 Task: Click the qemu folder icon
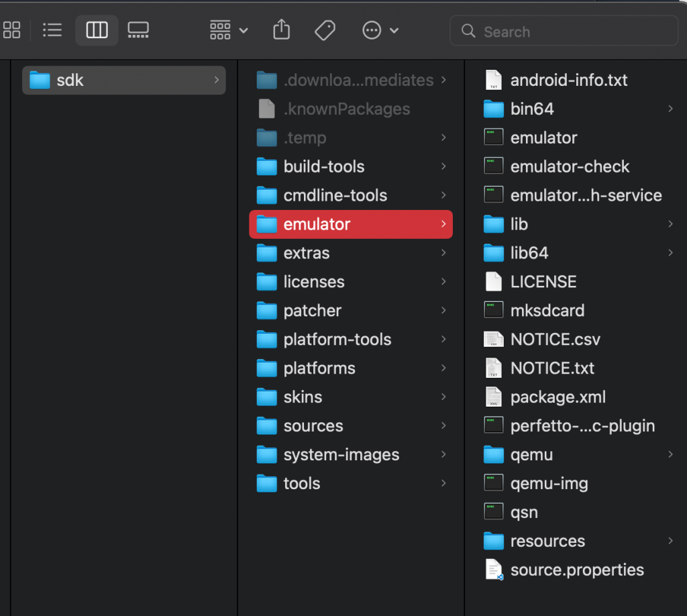click(x=493, y=455)
